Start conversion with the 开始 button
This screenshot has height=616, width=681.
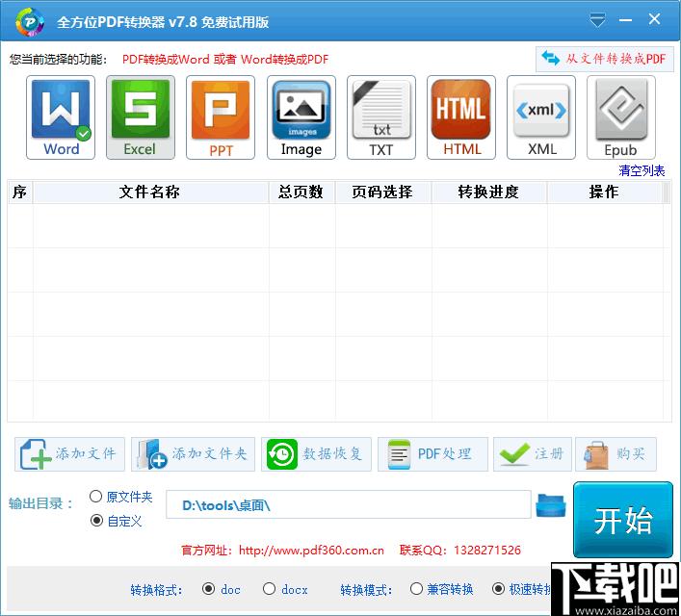623,520
